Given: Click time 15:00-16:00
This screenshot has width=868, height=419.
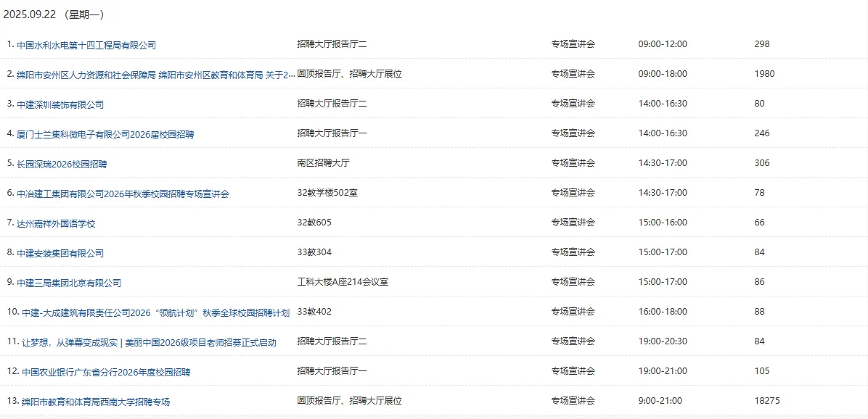Looking at the screenshot, I should (663, 223).
